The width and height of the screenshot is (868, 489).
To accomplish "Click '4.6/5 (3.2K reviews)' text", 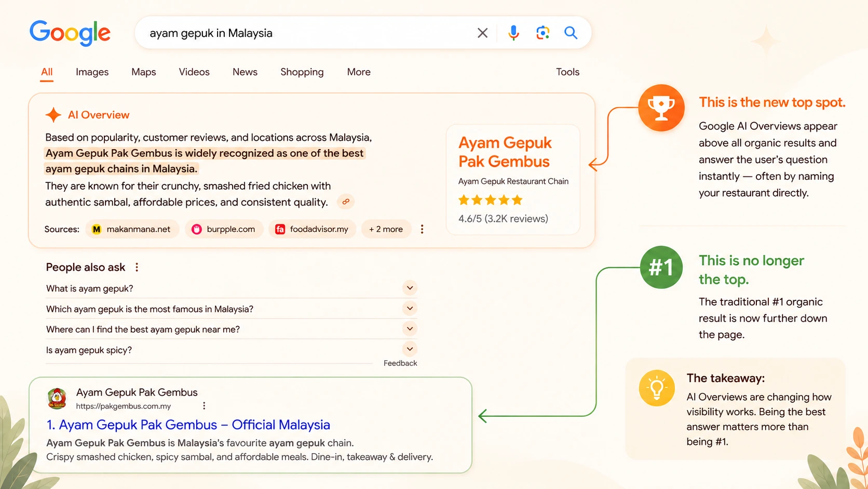I will [x=503, y=219].
